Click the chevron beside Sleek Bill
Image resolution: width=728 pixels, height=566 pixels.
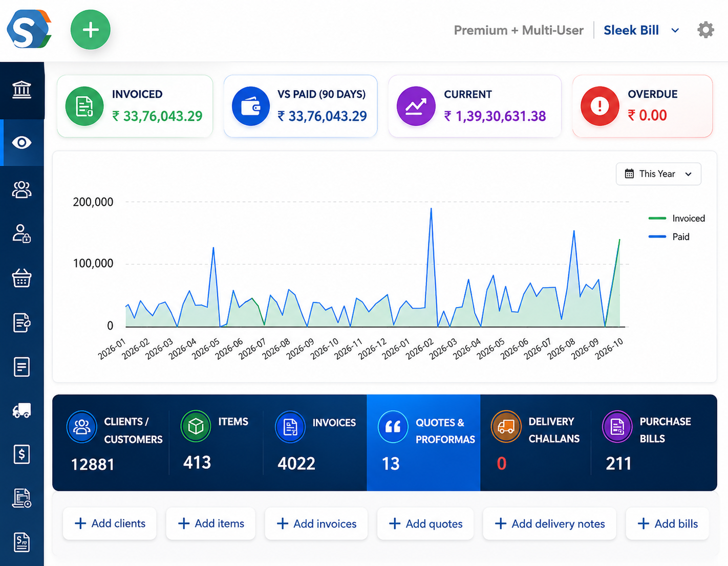(x=675, y=31)
